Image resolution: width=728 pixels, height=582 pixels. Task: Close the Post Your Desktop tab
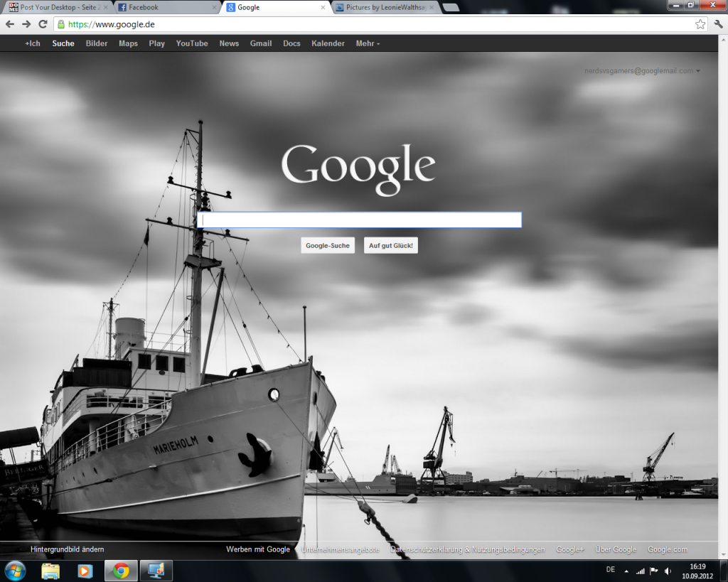[x=105, y=7]
